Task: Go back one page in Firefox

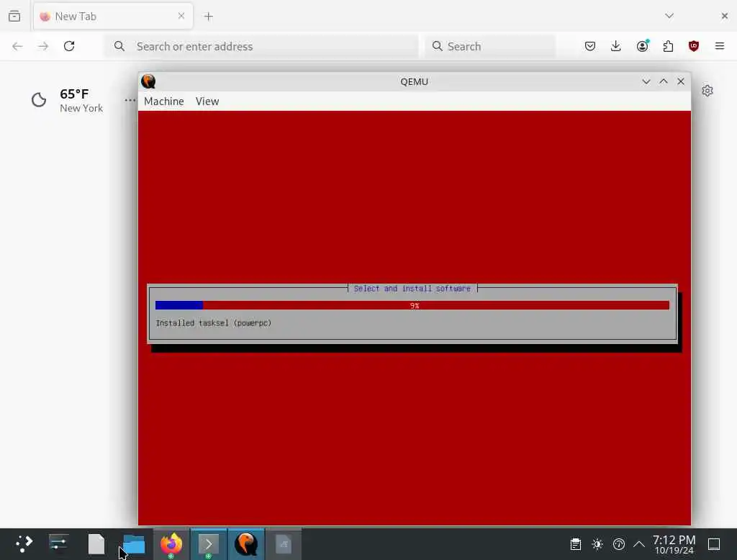Action: pyautogui.click(x=17, y=46)
